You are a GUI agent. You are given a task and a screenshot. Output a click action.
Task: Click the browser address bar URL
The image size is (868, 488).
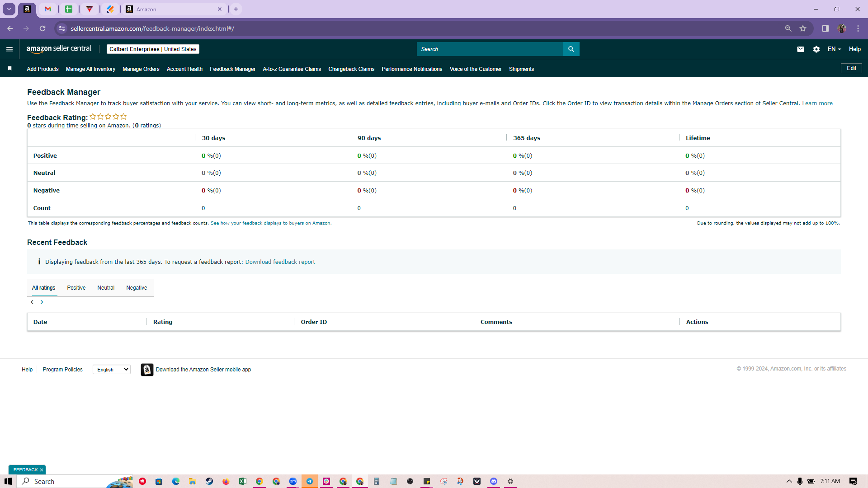(152, 28)
